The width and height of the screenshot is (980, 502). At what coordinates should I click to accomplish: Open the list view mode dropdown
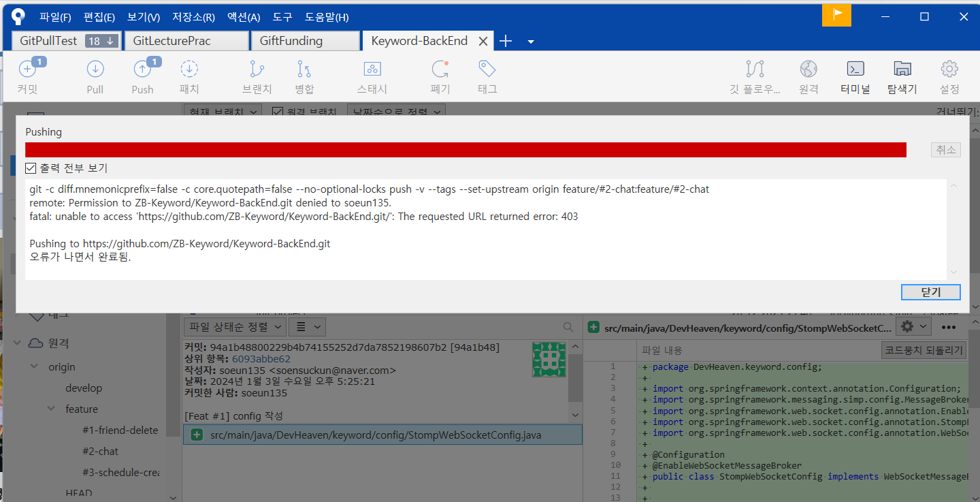point(308,327)
